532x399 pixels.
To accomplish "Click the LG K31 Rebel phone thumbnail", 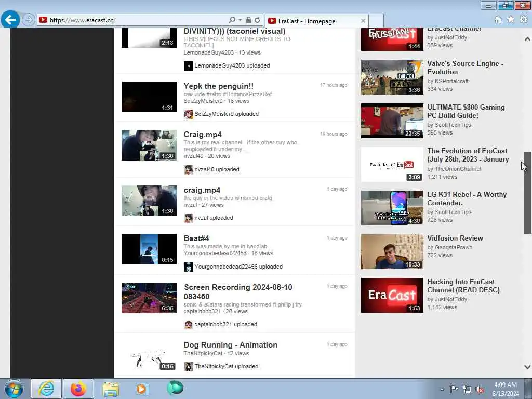I will 392,208.
